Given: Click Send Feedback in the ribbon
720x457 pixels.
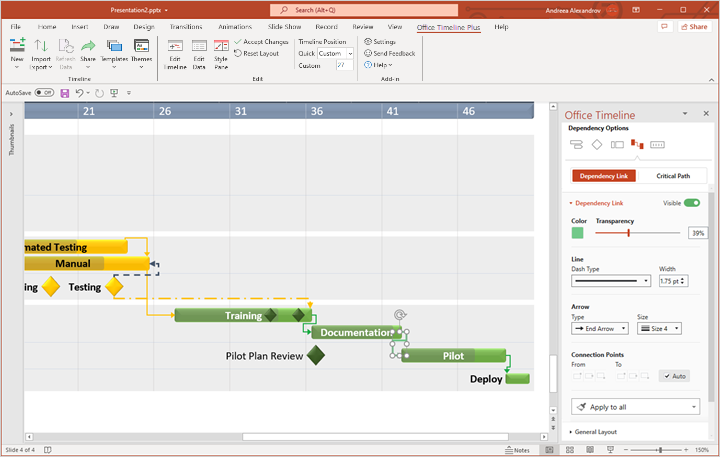Looking at the screenshot, I should click(393, 53).
